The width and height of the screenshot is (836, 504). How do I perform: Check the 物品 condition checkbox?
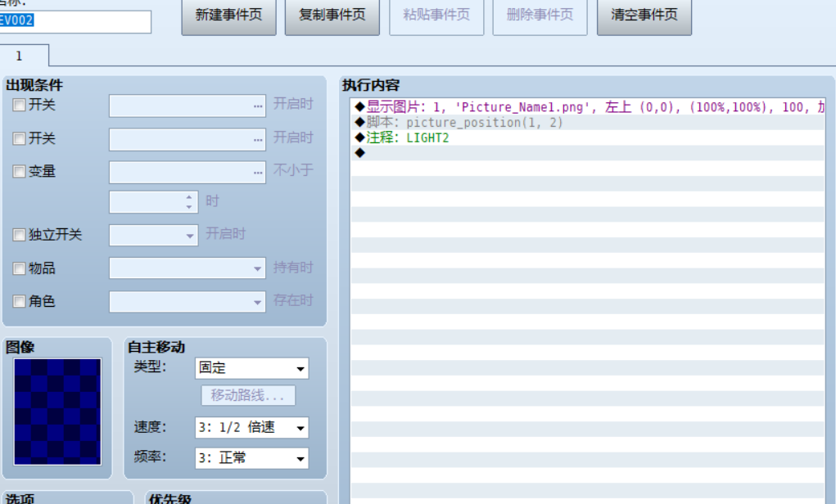click(19, 268)
